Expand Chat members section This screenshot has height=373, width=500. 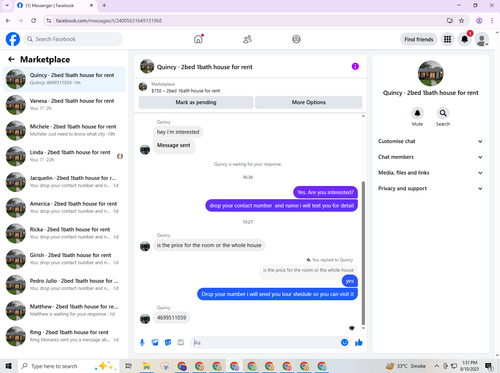click(430, 157)
